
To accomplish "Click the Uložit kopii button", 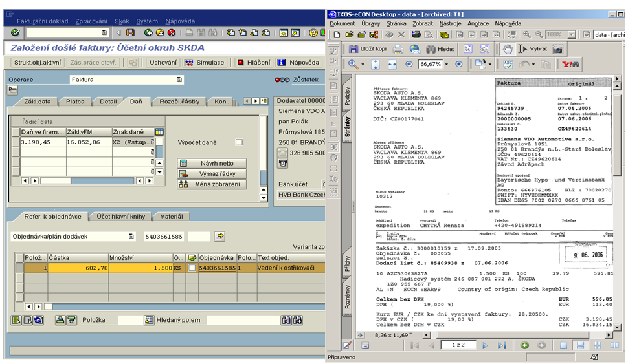I will point(368,48).
